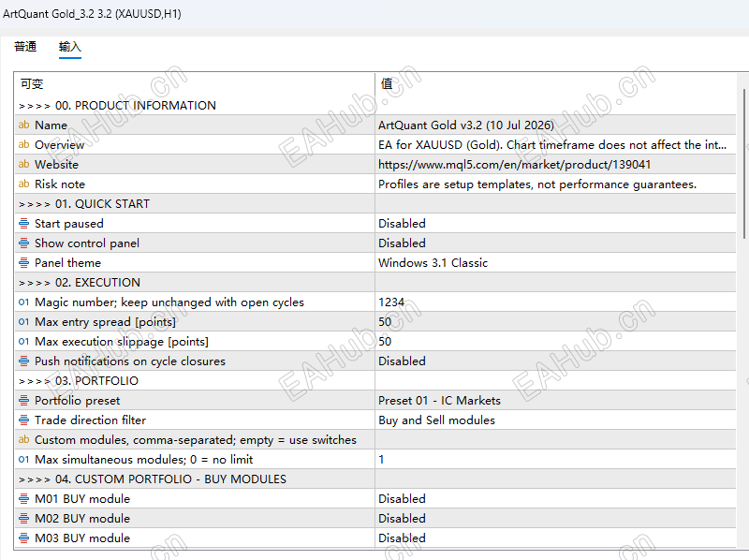The width and height of the screenshot is (749, 560).
Task: Edit the Magic number value 1234
Action: 555,302
